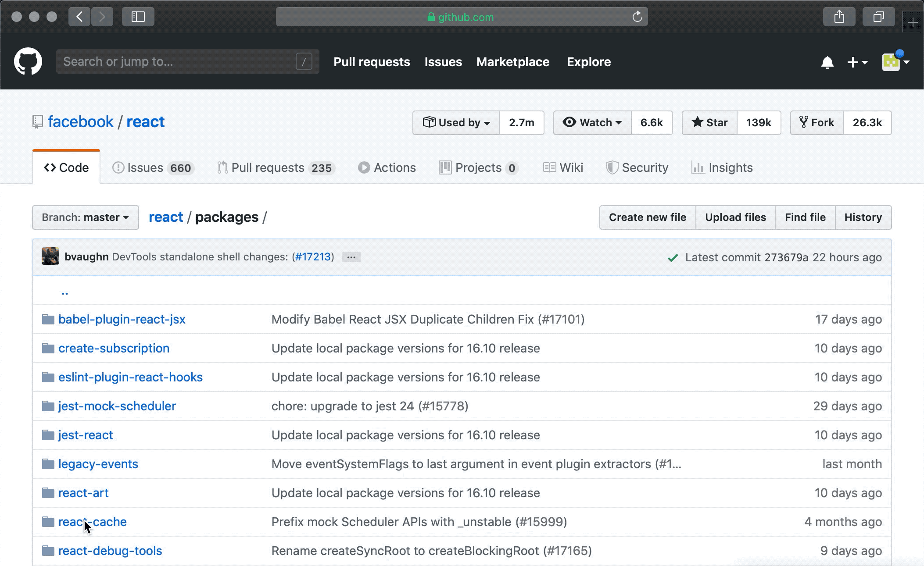
Task: Open the bvaughn author name link
Action: coord(86,257)
